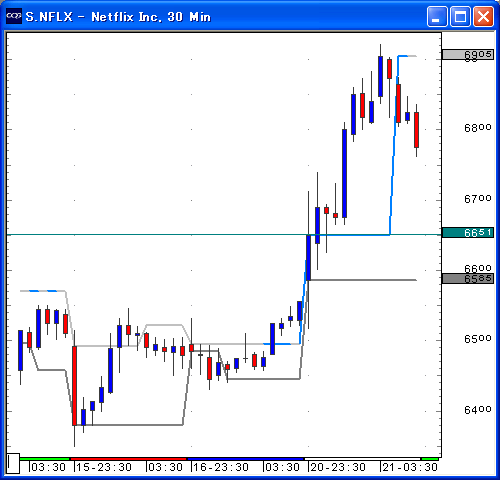Minimize the S.NFLX chart window
This screenshot has width=500, height=480.
[x=437, y=16]
